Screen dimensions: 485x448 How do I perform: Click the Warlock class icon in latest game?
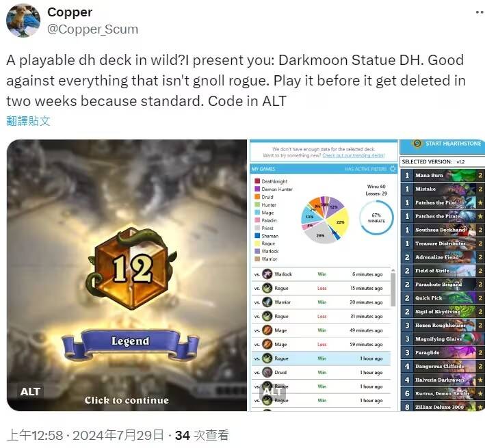267,274
